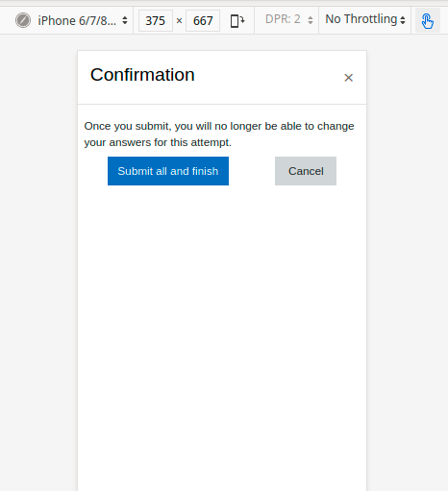Click the up-down arrows beside iPhone 6/7/8
The image size is (448, 491).
click(125, 20)
